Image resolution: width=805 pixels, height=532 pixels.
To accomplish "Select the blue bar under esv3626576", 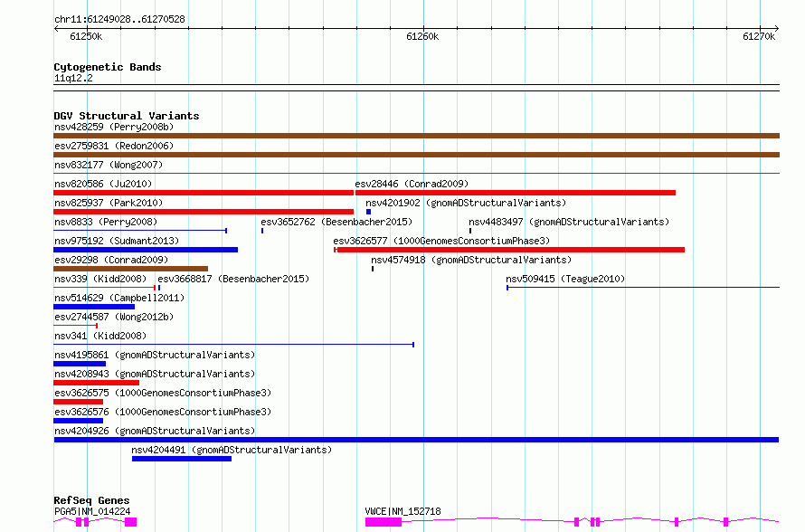I will [79, 421].
